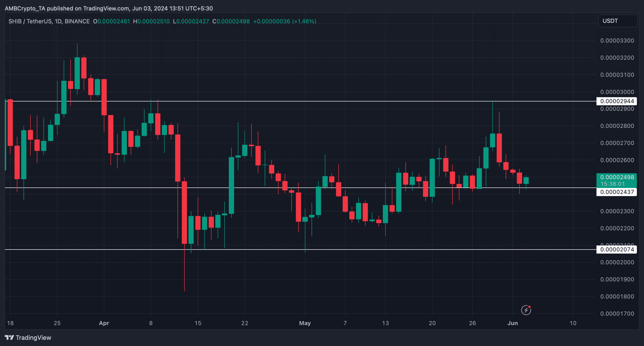Click the 0.00003000 price axis label

tap(617, 92)
